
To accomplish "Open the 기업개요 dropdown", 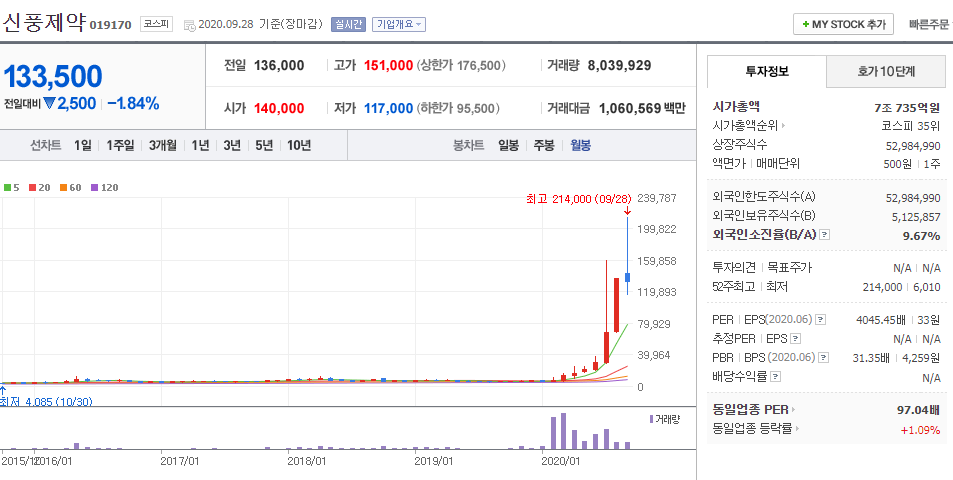I will (399, 24).
